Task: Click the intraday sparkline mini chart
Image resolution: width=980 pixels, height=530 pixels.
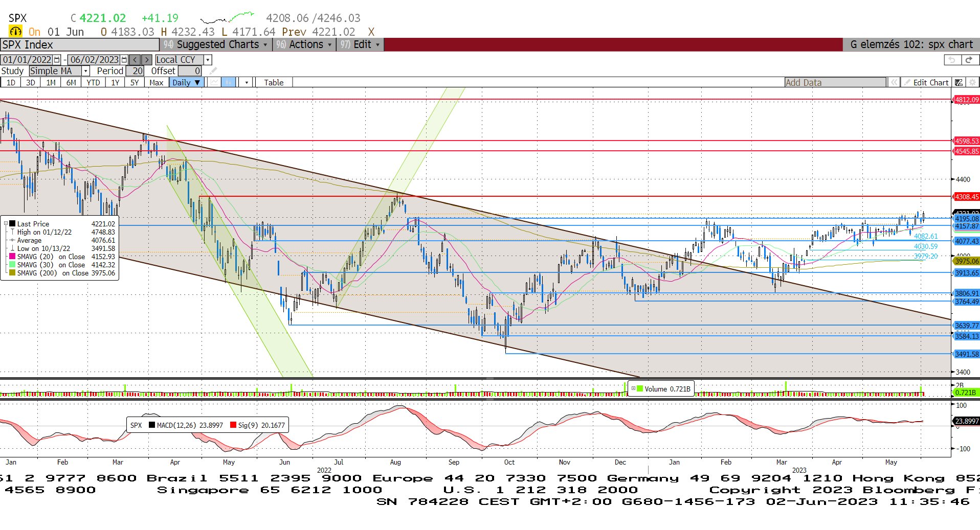Action: (x=227, y=18)
